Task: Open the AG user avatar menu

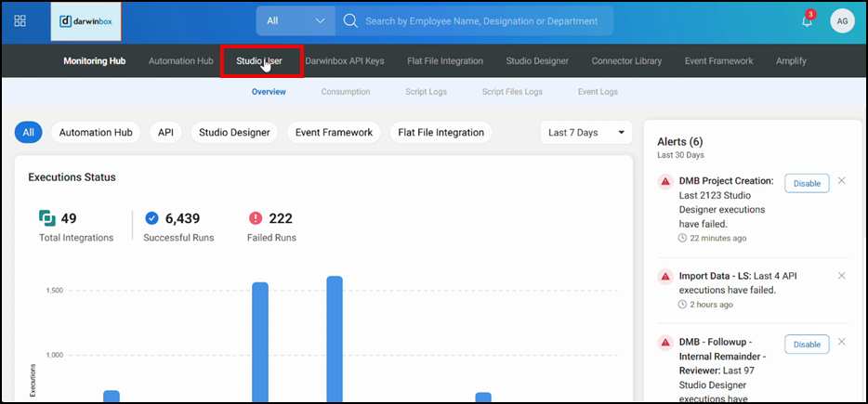Action: click(842, 20)
